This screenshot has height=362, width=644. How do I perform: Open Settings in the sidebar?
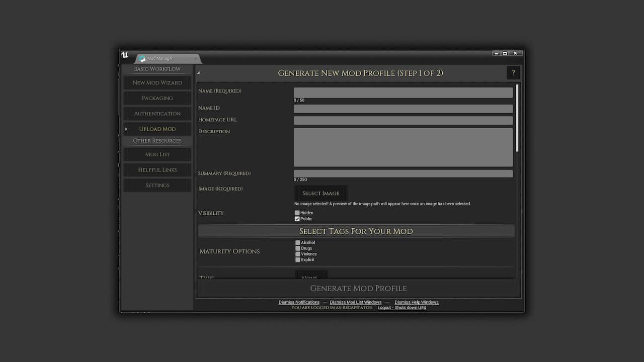[157, 186]
